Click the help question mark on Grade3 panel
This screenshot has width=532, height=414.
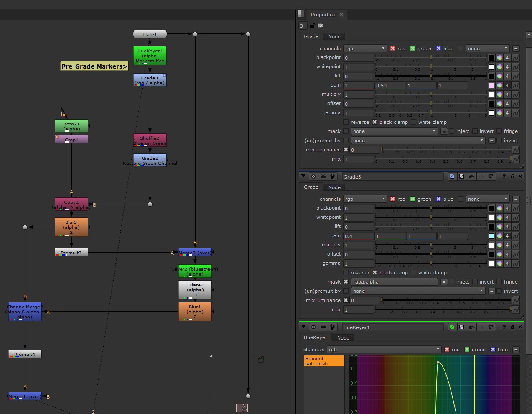tap(504, 176)
